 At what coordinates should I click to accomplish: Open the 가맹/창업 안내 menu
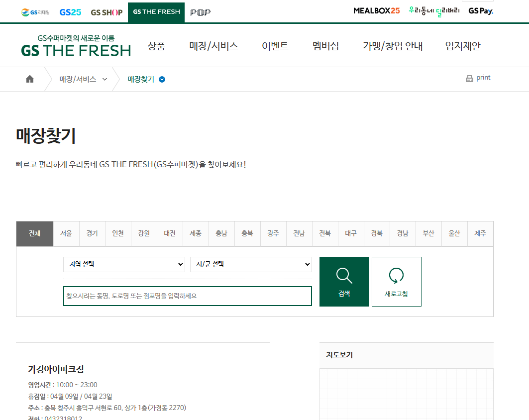[x=393, y=46]
